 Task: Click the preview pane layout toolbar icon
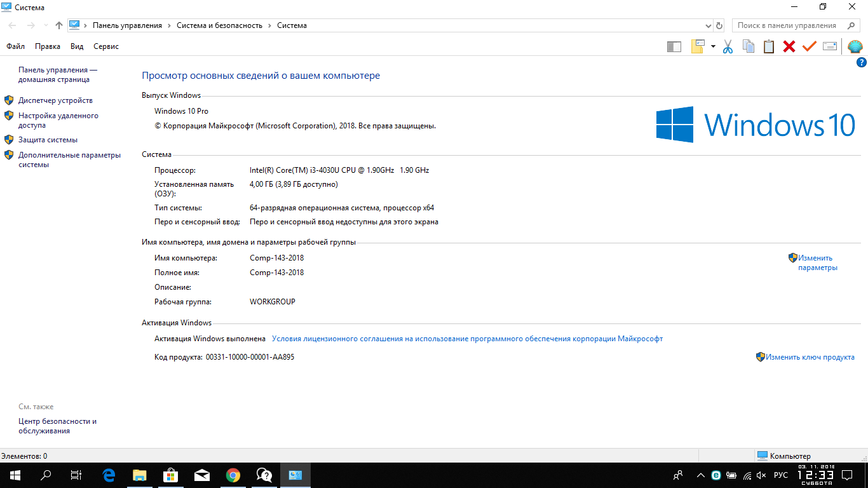[674, 46]
